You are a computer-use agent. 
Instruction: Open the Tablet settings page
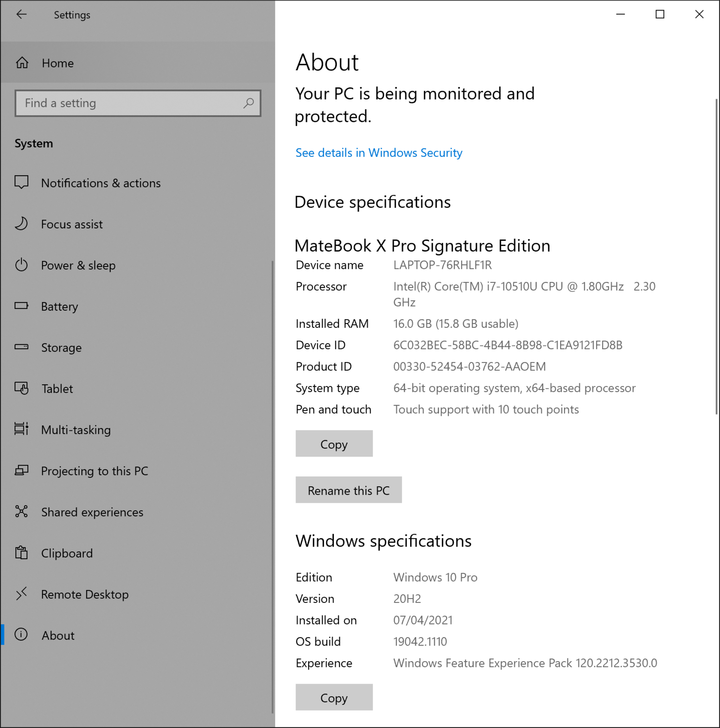point(57,389)
